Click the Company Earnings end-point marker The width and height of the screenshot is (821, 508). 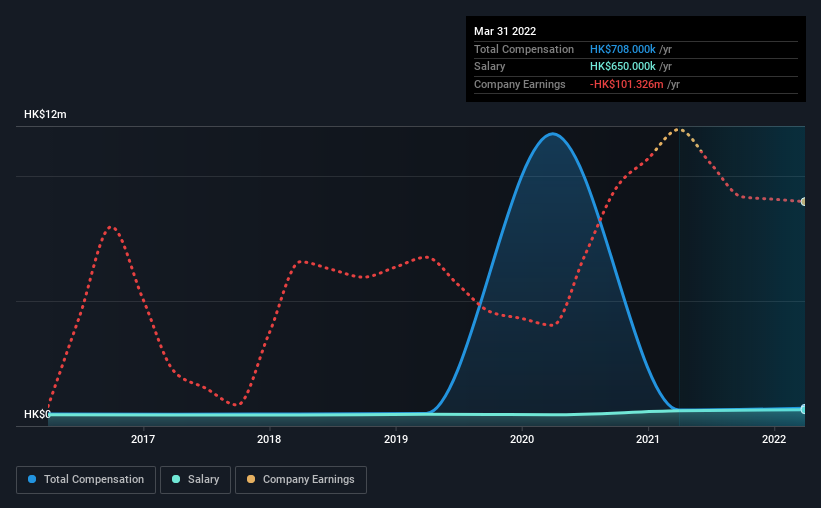pyautogui.click(x=804, y=202)
